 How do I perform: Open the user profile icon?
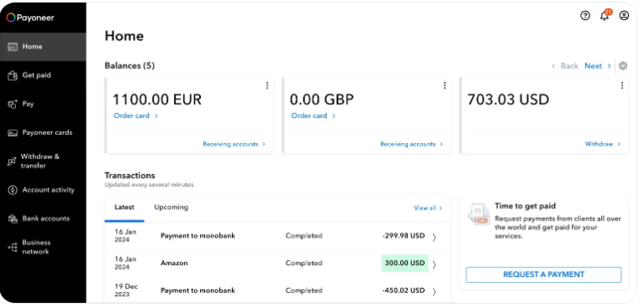[624, 16]
